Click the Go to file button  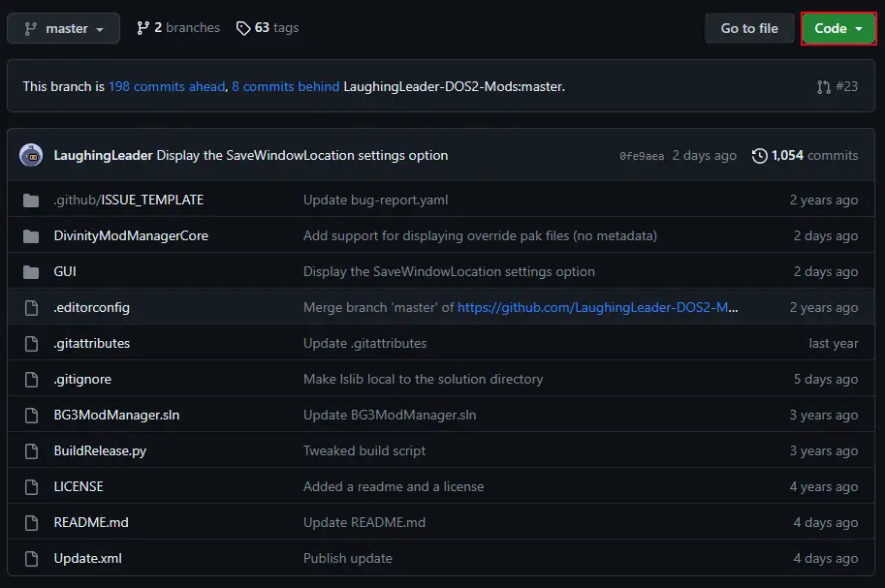(x=749, y=28)
